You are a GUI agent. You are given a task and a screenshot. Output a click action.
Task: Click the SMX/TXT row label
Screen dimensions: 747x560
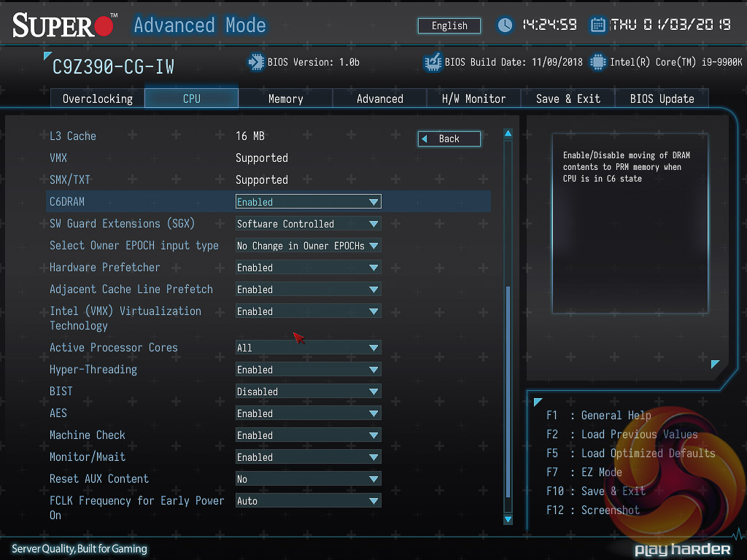(x=69, y=180)
